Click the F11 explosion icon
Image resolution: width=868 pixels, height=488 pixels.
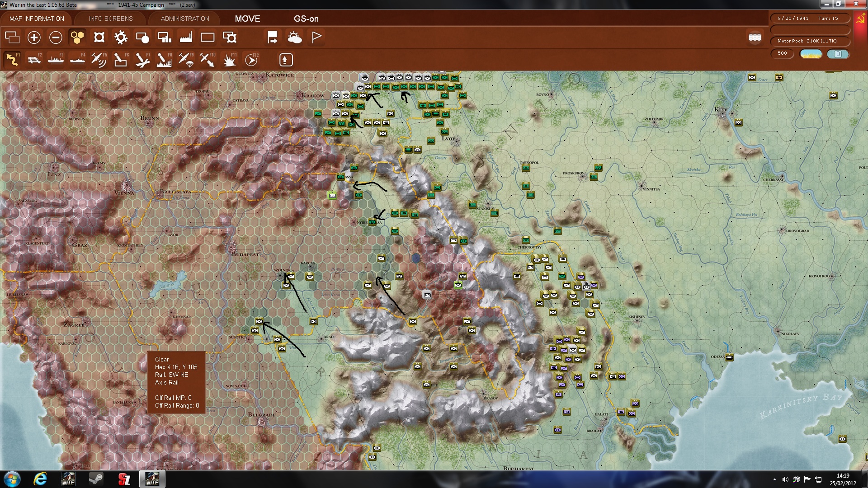(x=230, y=60)
